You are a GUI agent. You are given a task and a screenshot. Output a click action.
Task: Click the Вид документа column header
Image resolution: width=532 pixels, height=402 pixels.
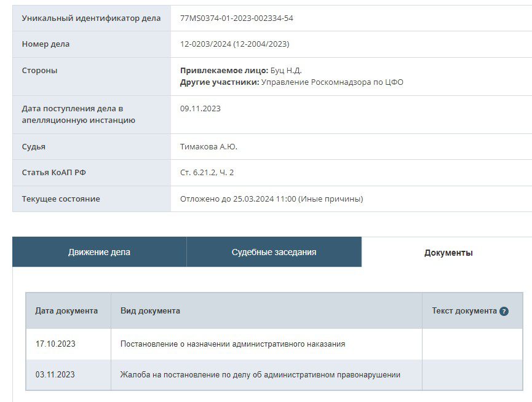[x=150, y=310]
